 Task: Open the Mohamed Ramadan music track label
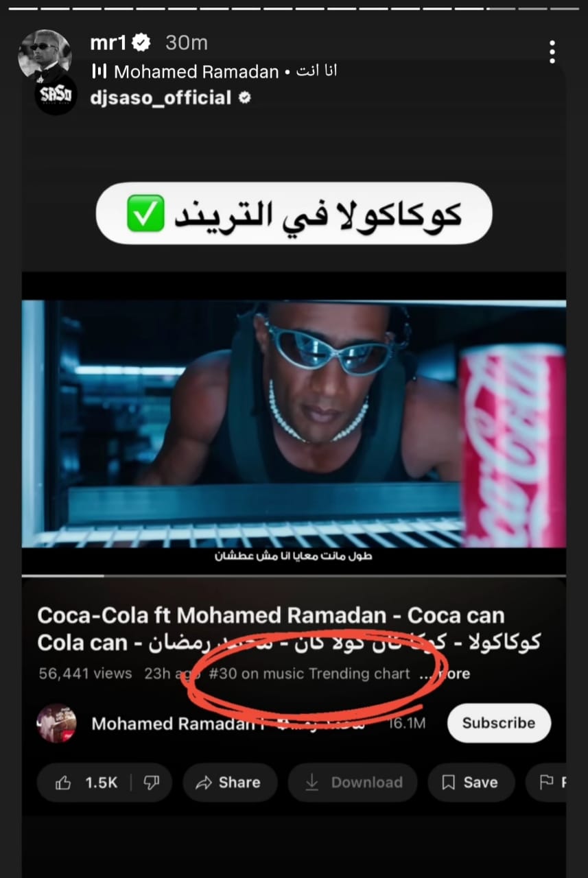pos(196,71)
